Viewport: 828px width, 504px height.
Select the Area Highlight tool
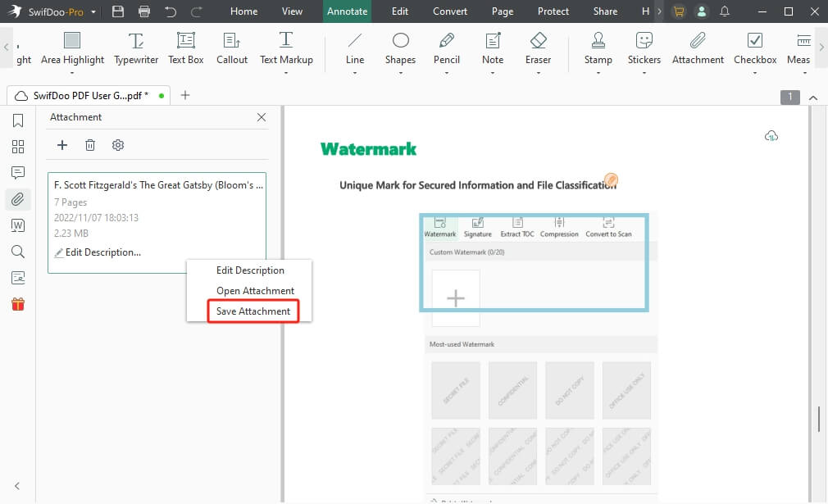tap(72, 48)
